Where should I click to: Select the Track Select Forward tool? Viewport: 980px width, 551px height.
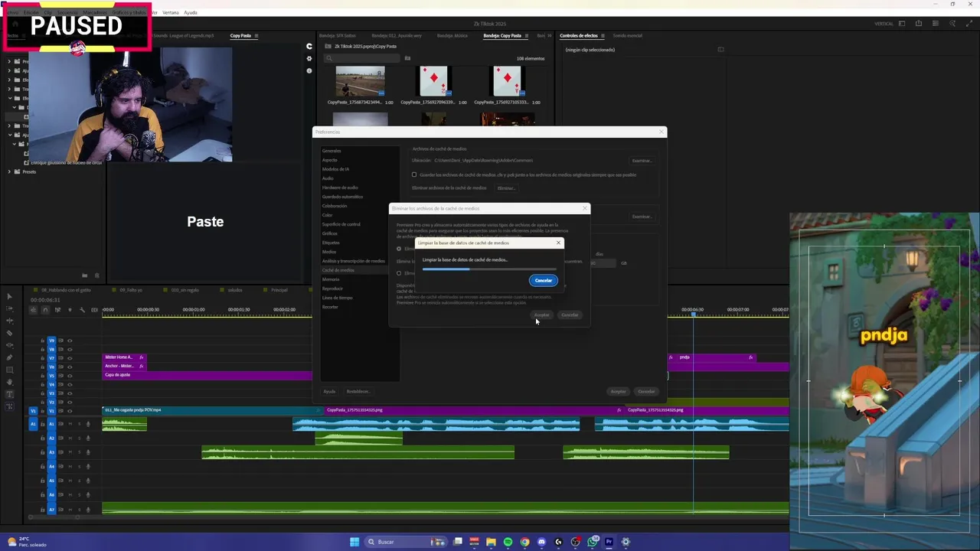(9, 308)
